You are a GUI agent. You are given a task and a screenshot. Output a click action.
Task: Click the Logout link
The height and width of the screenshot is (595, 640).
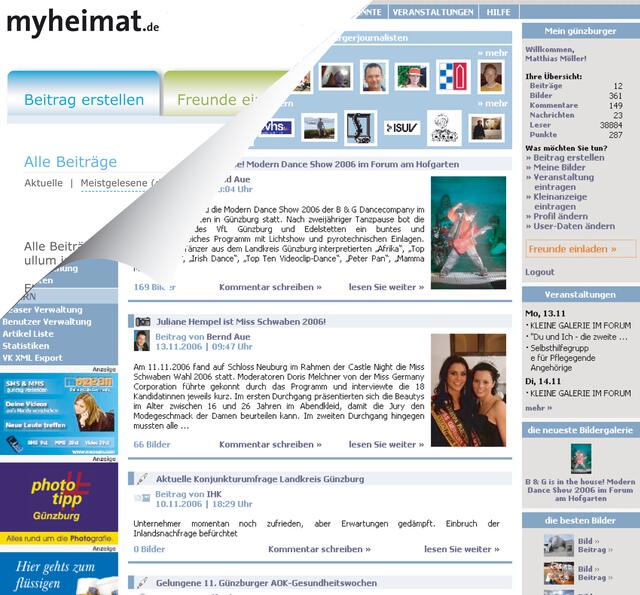coord(540,272)
